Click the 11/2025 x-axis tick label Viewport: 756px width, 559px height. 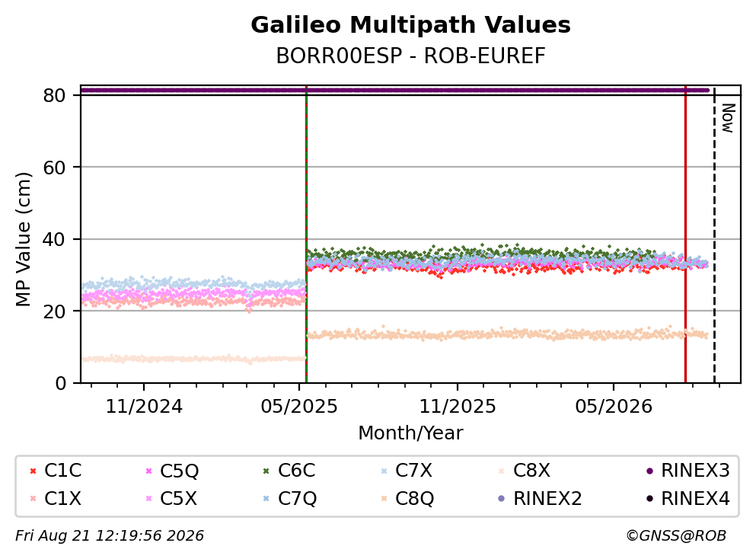457,407
